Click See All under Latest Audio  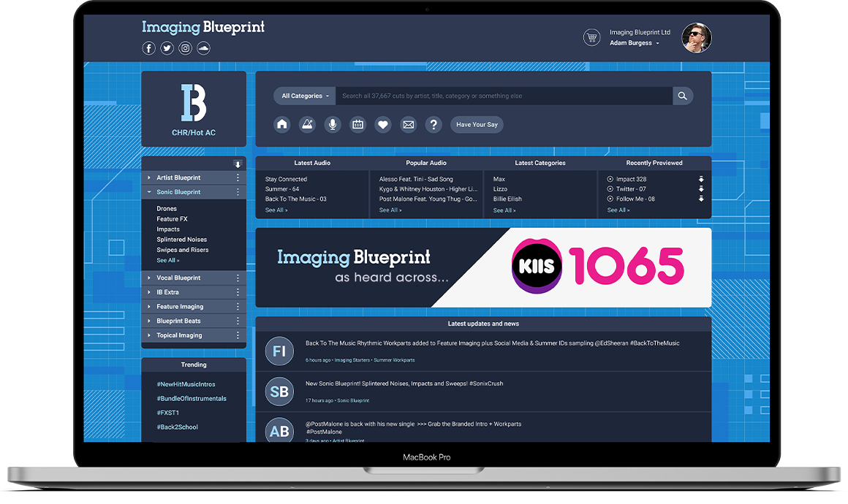276,210
